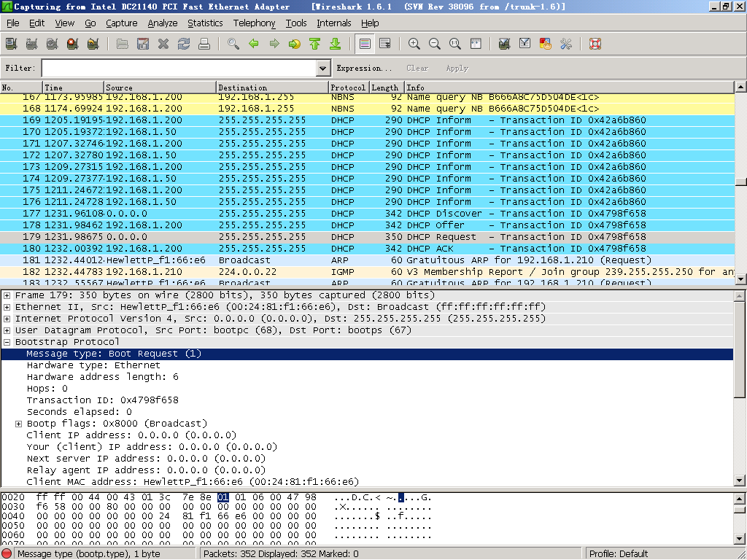This screenshot has height=560, width=747.
Task: Go to specified packet number icon
Action: 295,44
